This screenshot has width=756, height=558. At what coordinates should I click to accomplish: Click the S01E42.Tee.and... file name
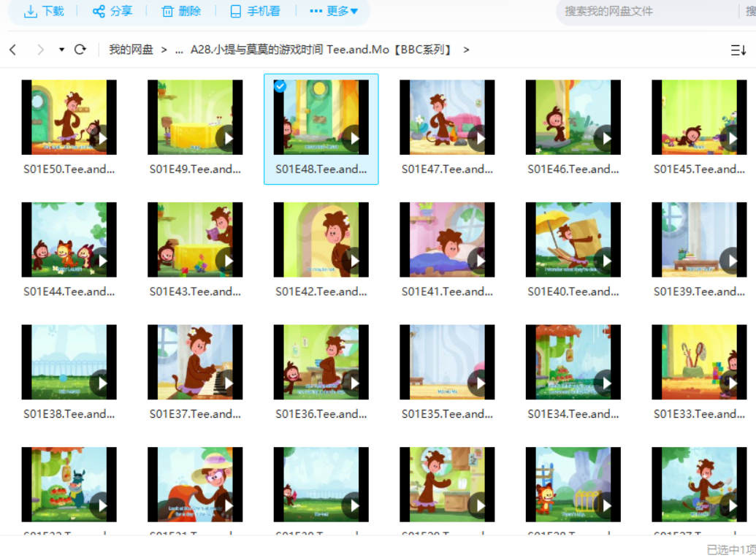(x=321, y=291)
